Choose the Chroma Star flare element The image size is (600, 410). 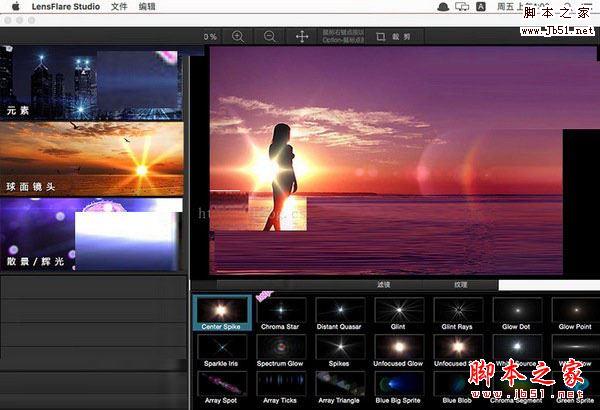pos(280,311)
